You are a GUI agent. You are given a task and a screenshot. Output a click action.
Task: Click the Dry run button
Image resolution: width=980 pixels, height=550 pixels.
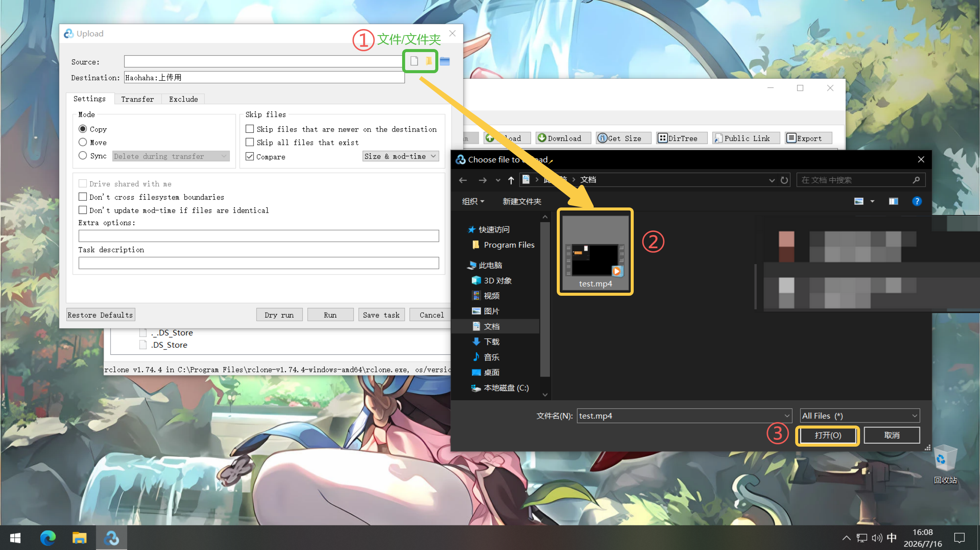click(x=279, y=315)
